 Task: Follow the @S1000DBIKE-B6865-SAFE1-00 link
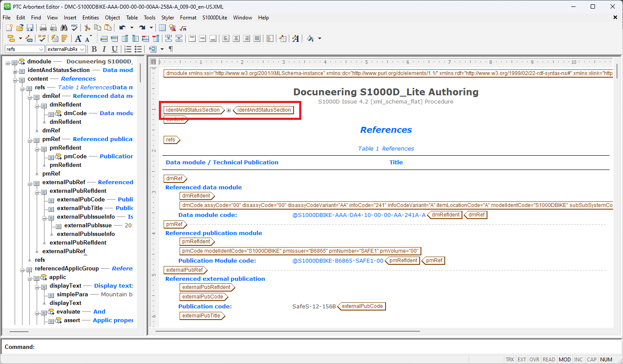(x=338, y=260)
